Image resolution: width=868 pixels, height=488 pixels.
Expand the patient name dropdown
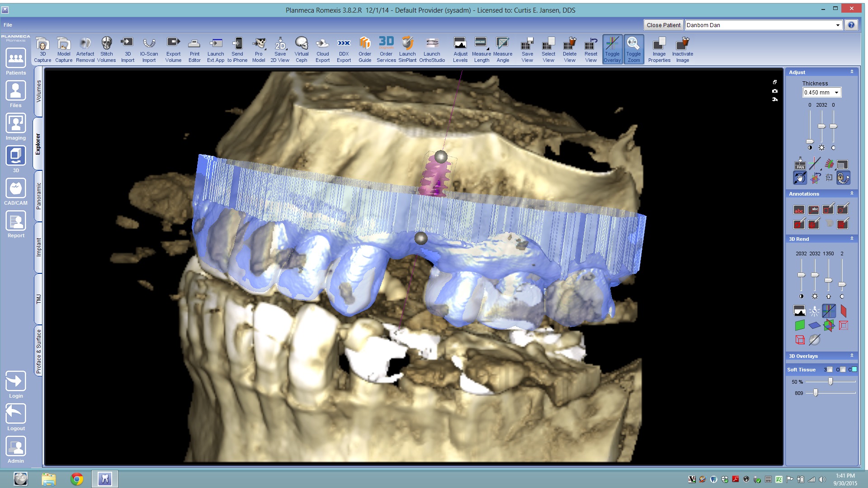(x=837, y=25)
